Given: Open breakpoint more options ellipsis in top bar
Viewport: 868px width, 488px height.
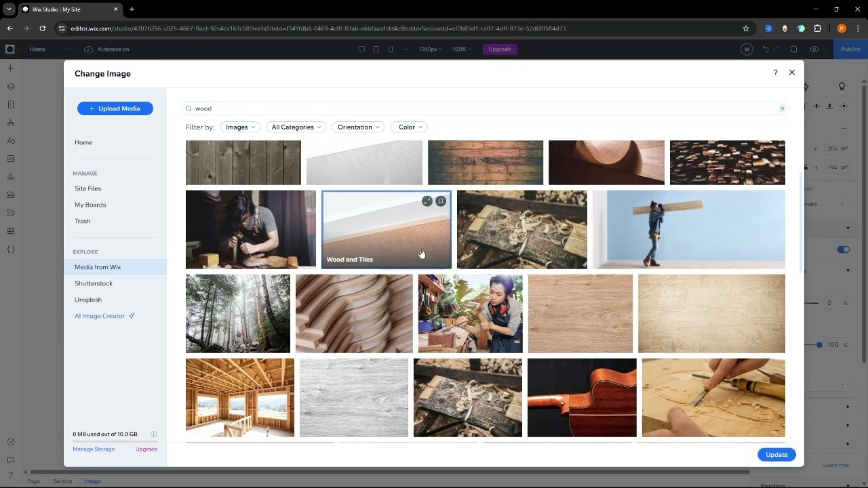Looking at the screenshot, I should (406, 49).
